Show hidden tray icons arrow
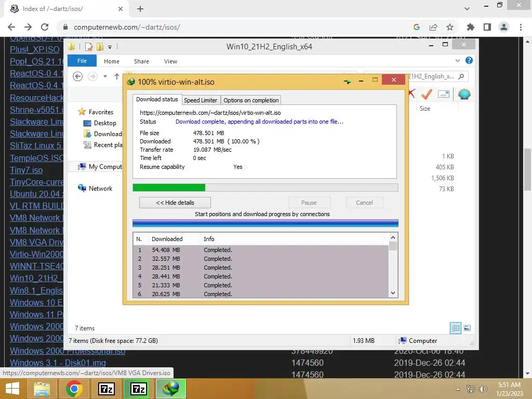This screenshot has width=532, height=399. [458, 389]
